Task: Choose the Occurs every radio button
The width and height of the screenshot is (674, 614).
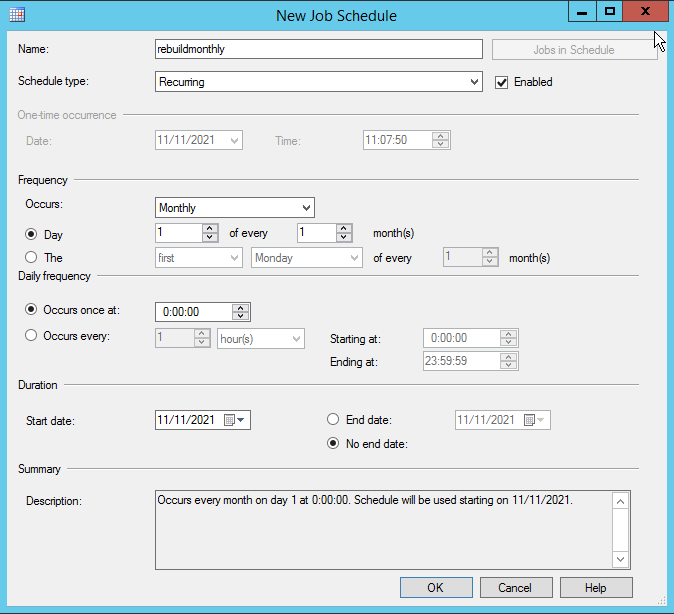Action: click(x=31, y=335)
